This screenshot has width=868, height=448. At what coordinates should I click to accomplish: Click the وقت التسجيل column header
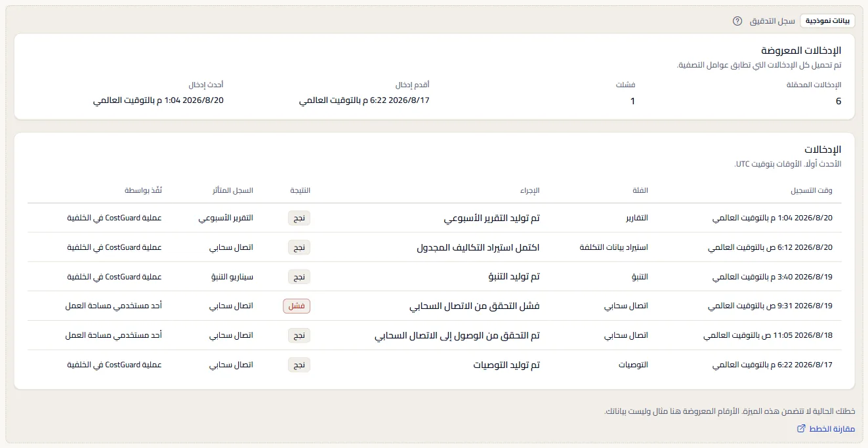(812, 191)
